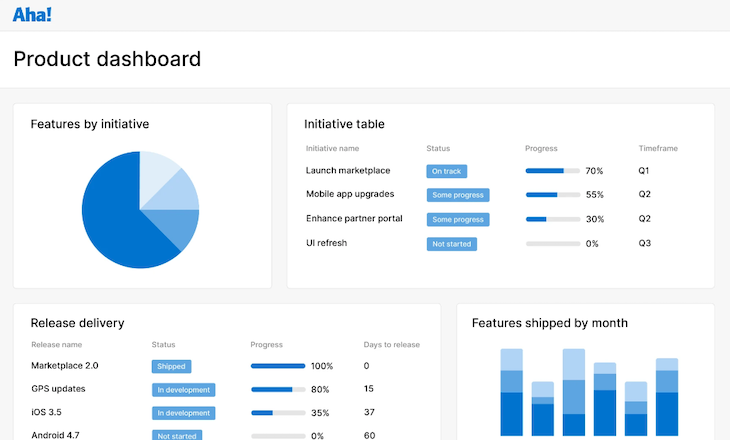Click In development badge for GPS updates
730x440 pixels.
tap(183, 390)
